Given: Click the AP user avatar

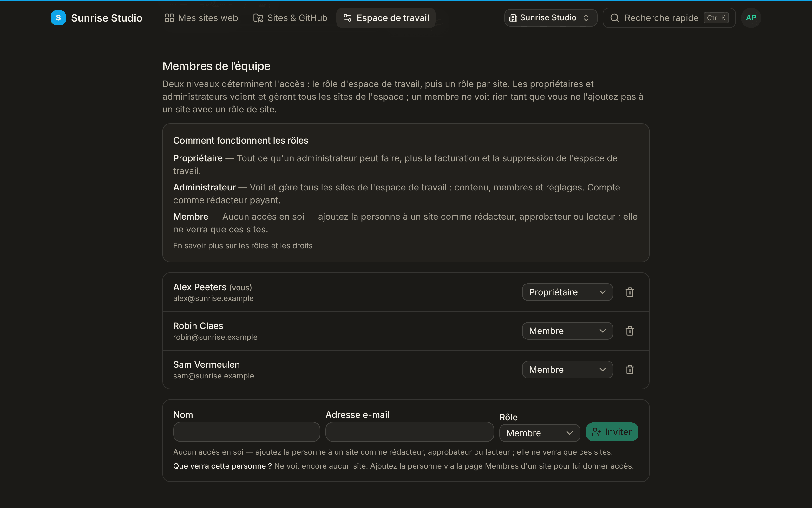Looking at the screenshot, I should pyautogui.click(x=751, y=18).
